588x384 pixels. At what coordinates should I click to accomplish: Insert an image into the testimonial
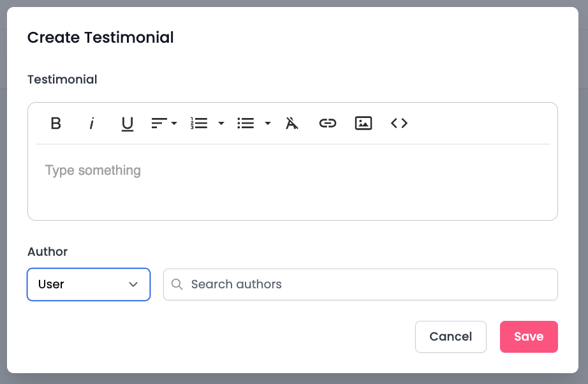[x=364, y=123]
